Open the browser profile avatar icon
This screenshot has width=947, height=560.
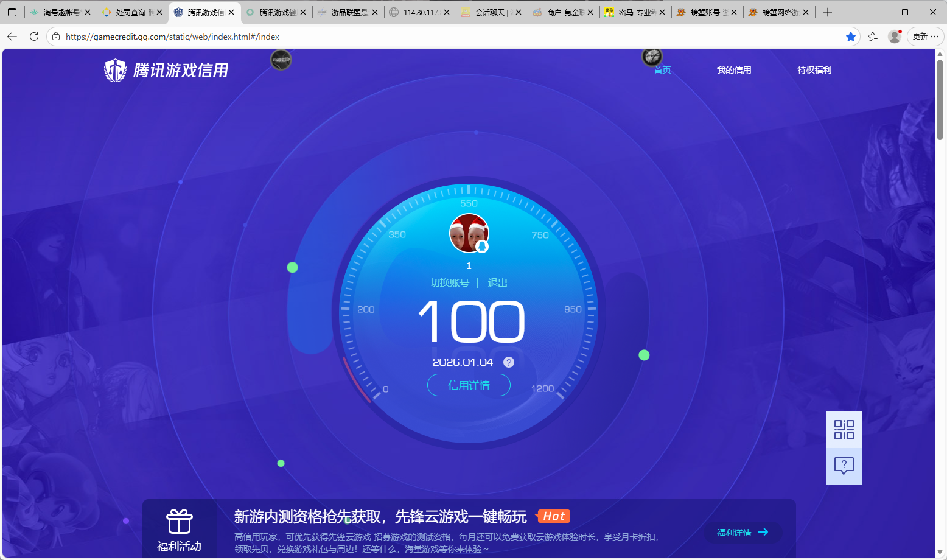(894, 37)
